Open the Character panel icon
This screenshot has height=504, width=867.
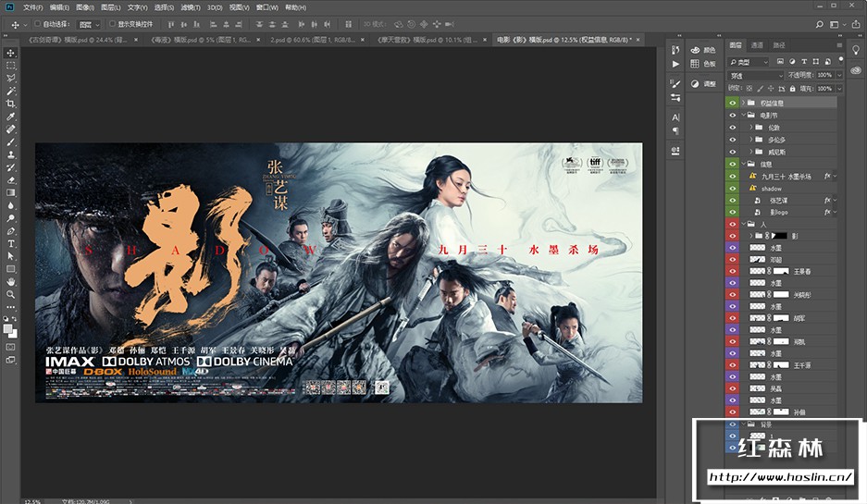pyautogui.click(x=675, y=117)
